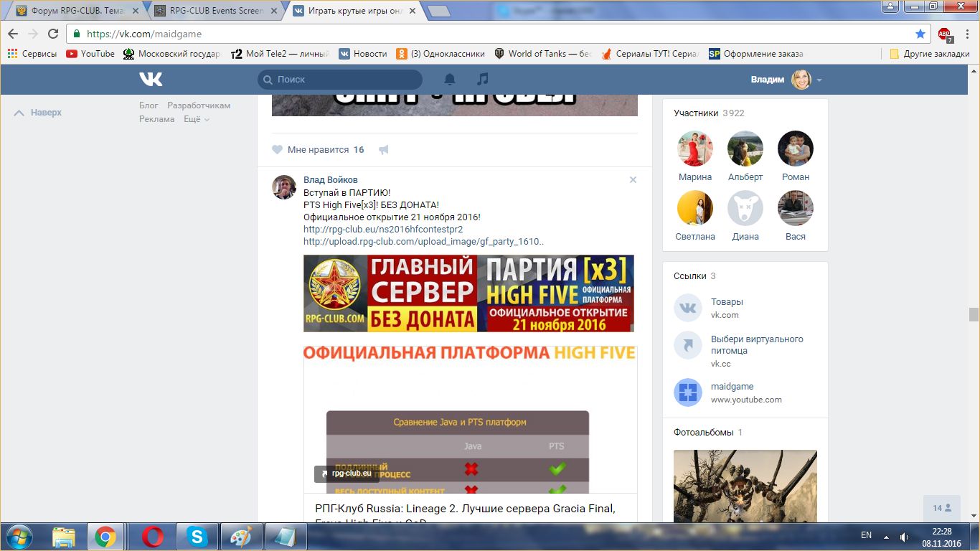Open the Новости VK bookmark
Image resolution: width=980 pixels, height=551 pixels.
tap(363, 54)
